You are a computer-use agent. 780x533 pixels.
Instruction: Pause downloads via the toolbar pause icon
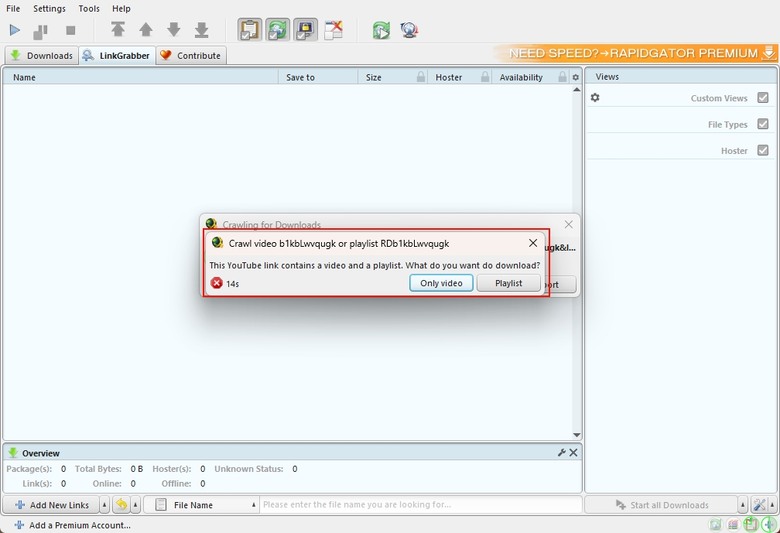click(40, 31)
